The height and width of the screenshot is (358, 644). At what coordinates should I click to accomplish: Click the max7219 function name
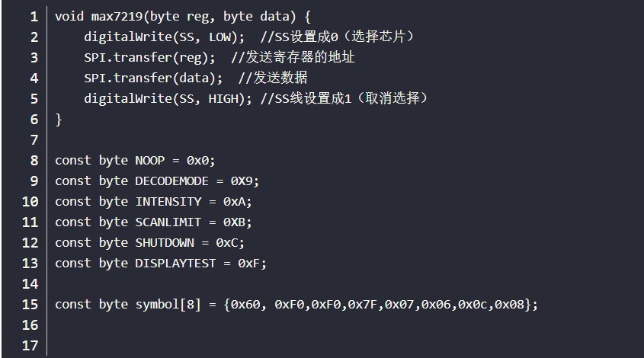[117, 17]
